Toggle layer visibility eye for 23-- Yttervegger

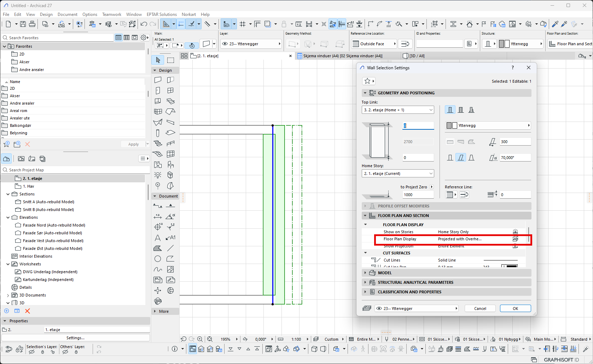[379, 309]
